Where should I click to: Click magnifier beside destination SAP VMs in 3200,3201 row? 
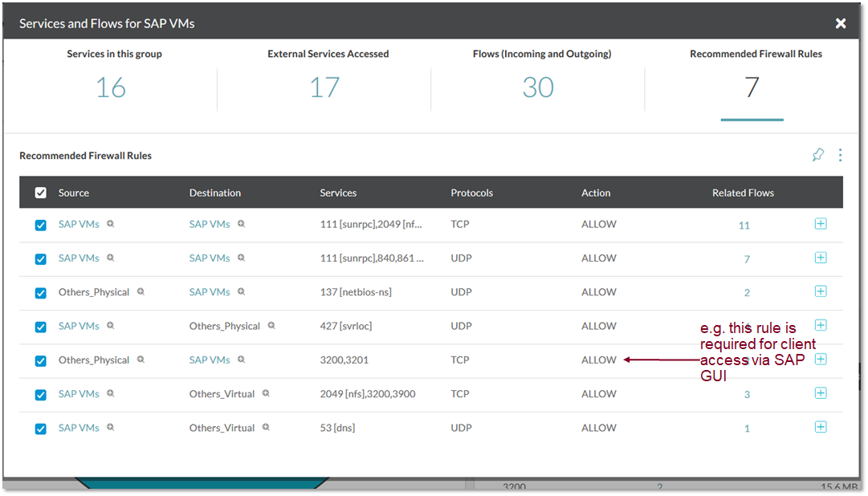click(241, 360)
